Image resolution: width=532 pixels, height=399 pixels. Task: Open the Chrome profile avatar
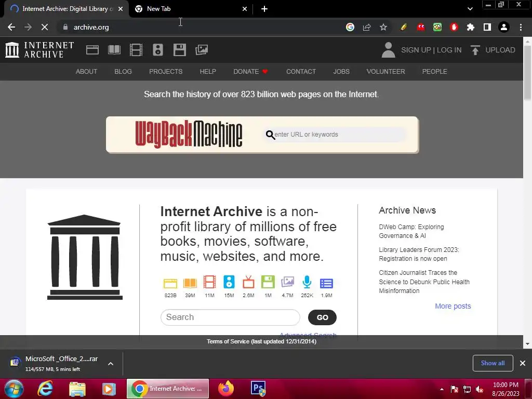point(504,27)
